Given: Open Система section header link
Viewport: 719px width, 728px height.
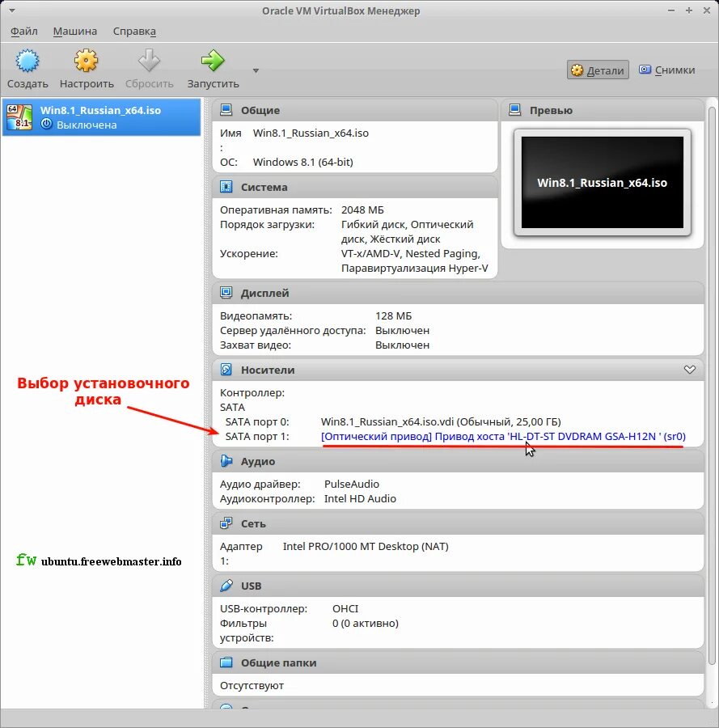Looking at the screenshot, I should (264, 188).
